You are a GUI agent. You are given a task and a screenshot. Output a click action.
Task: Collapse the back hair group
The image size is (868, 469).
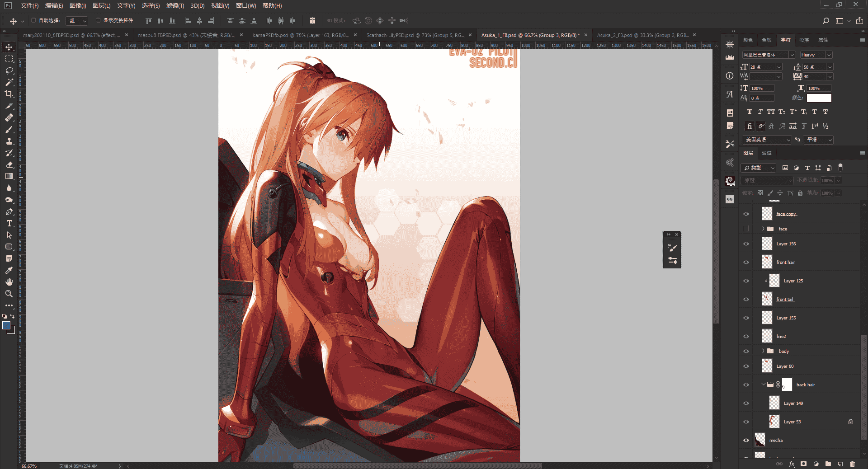tap(763, 385)
